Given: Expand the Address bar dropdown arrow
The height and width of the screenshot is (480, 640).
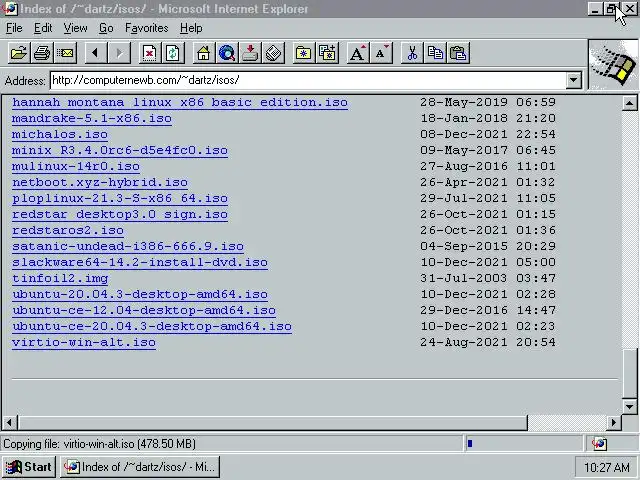Looking at the screenshot, I should pyautogui.click(x=573, y=80).
